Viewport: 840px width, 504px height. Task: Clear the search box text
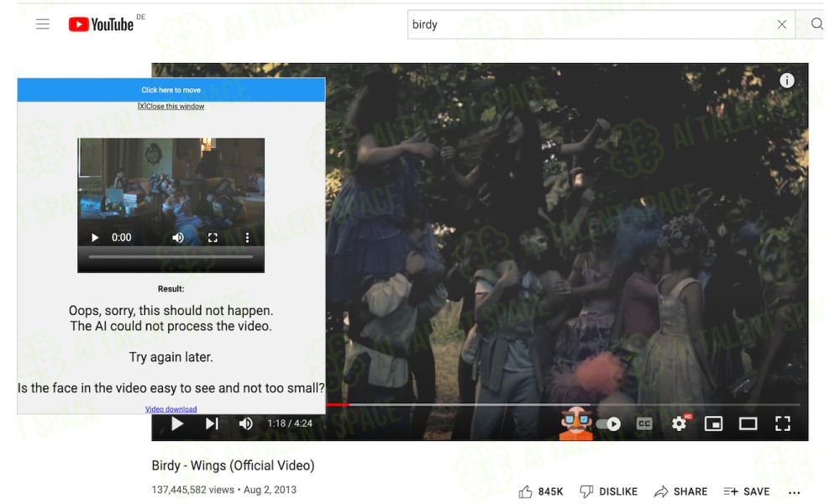coord(781,24)
